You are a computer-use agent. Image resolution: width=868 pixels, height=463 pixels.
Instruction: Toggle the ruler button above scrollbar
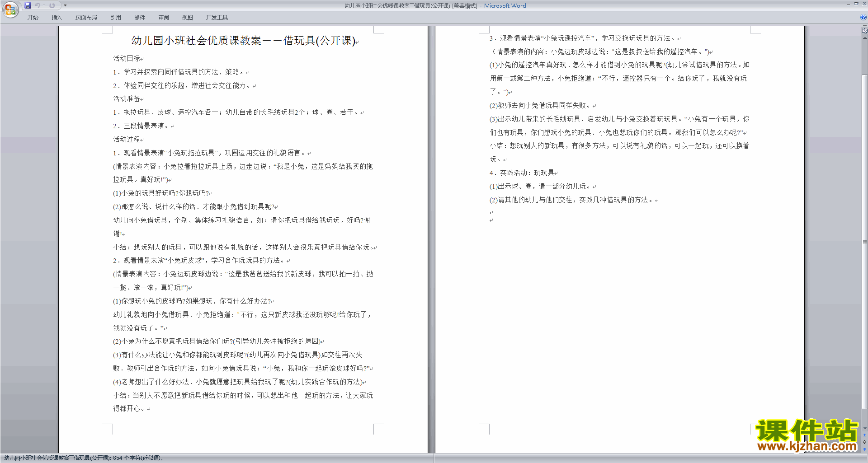tap(865, 31)
